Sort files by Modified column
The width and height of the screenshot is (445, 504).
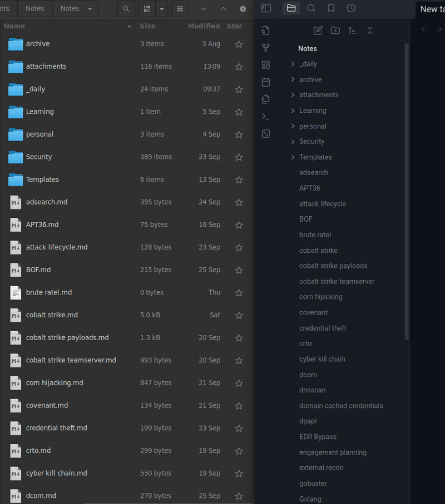coord(204,26)
